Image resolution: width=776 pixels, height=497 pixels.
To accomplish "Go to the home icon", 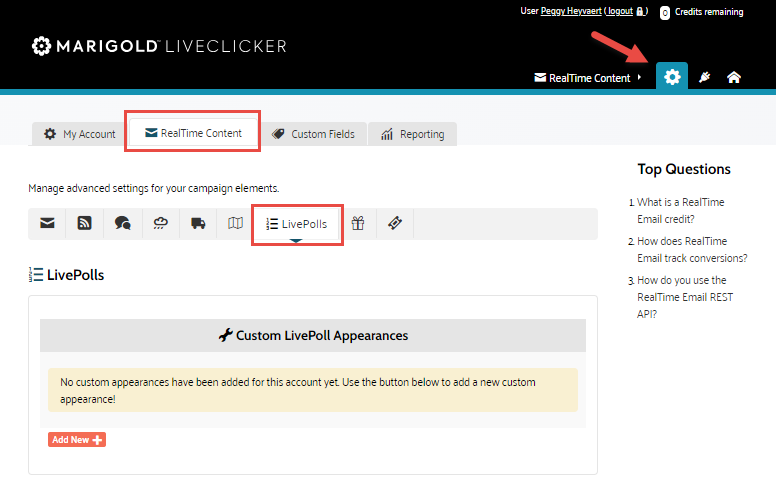I will click(734, 77).
